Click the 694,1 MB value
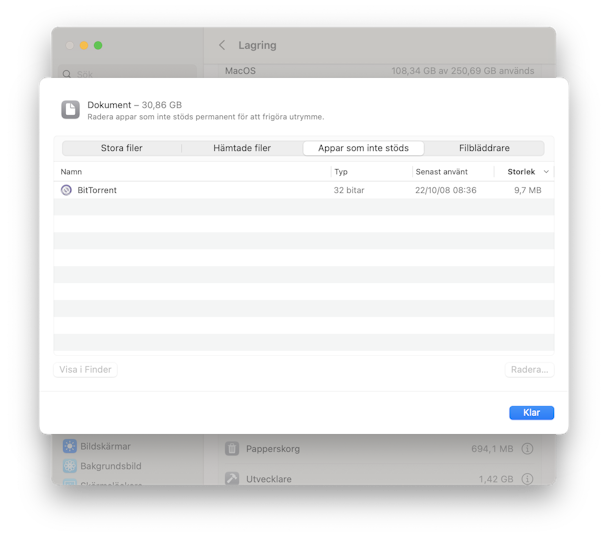 click(x=492, y=449)
